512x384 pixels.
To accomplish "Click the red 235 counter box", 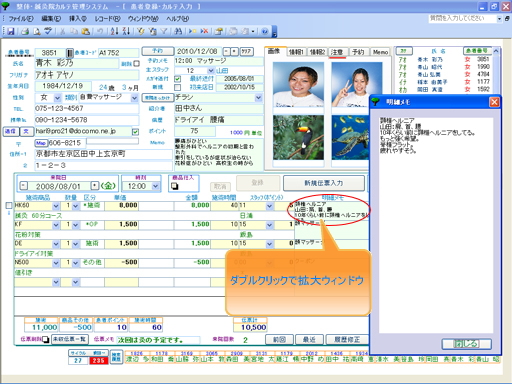I will tap(99, 361).
